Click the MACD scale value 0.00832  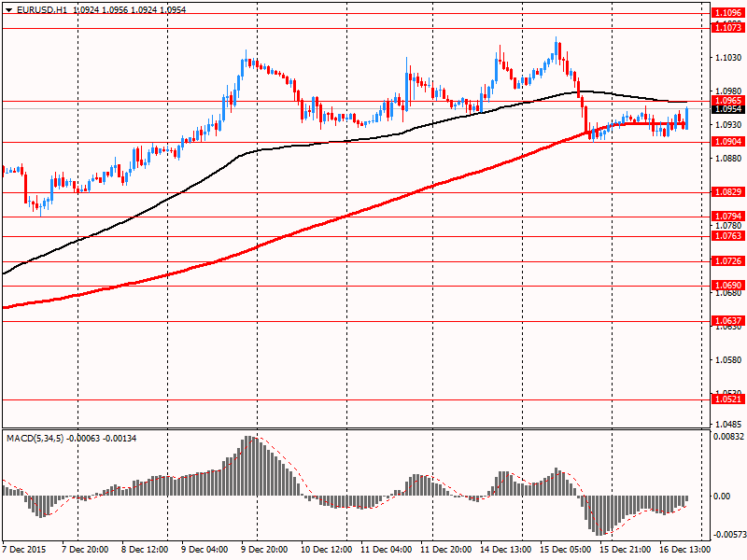(x=728, y=436)
